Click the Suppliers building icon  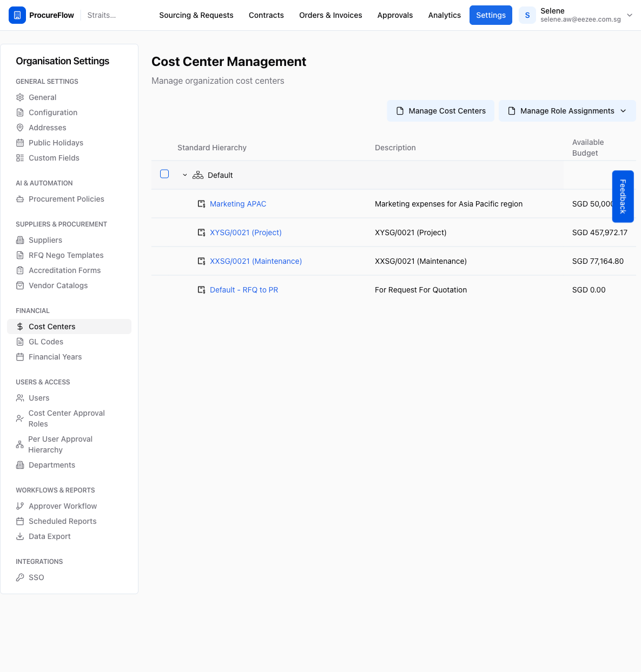click(20, 240)
